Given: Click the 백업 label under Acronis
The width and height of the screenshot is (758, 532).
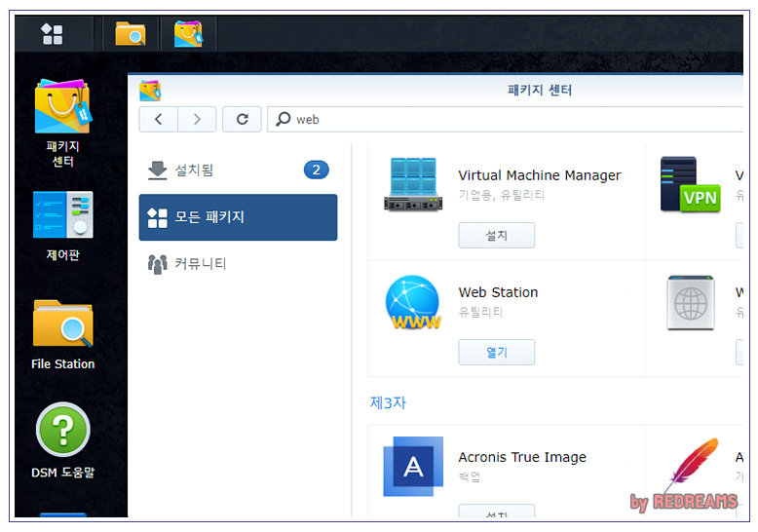Looking at the screenshot, I should (470, 476).
